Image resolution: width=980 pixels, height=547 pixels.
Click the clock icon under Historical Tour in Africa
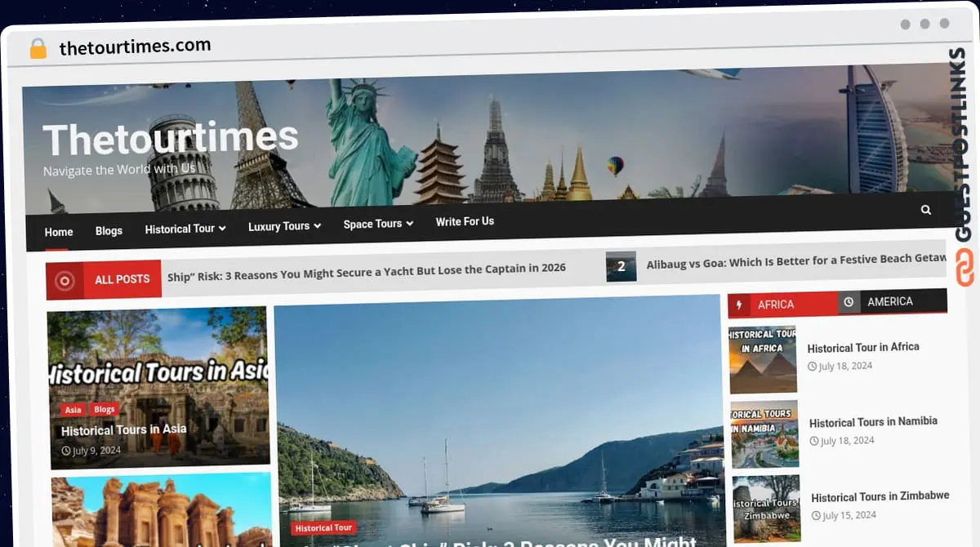pos(812,366)
